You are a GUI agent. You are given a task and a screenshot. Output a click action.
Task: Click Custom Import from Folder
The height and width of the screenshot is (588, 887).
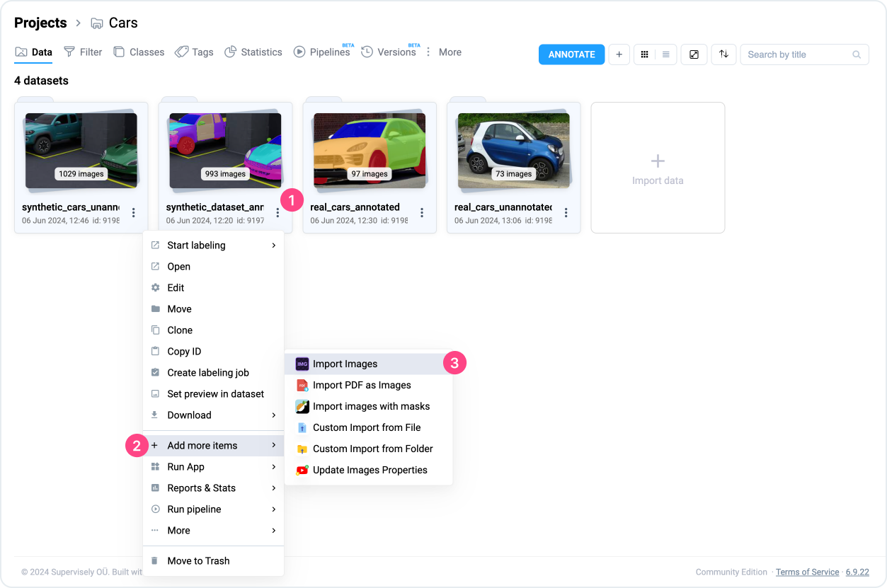point(372,449)
